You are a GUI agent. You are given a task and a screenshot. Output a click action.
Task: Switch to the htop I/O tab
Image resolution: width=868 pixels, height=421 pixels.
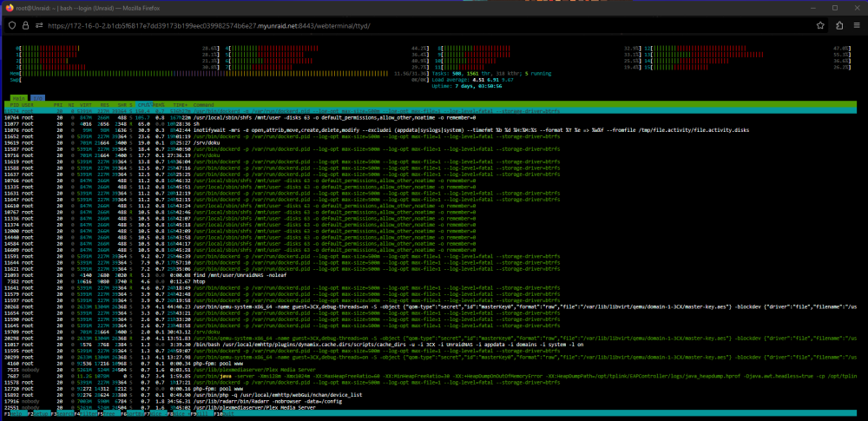(37, 98)
